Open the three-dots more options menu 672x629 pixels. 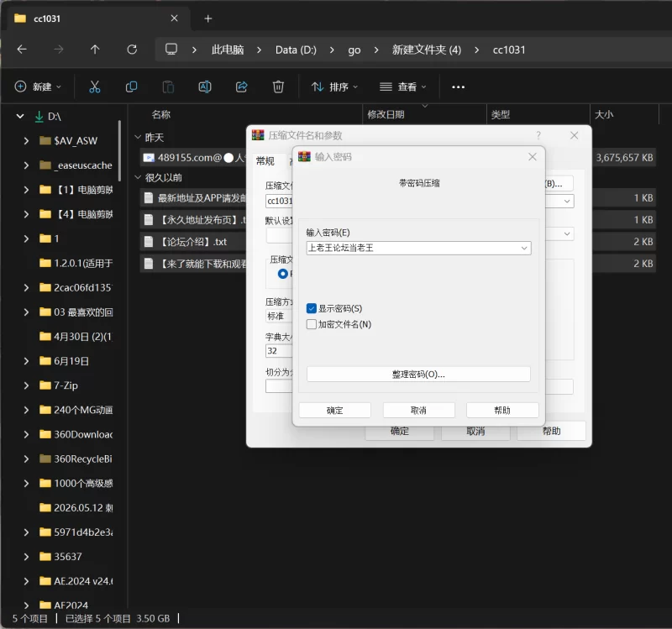[458, 87]
